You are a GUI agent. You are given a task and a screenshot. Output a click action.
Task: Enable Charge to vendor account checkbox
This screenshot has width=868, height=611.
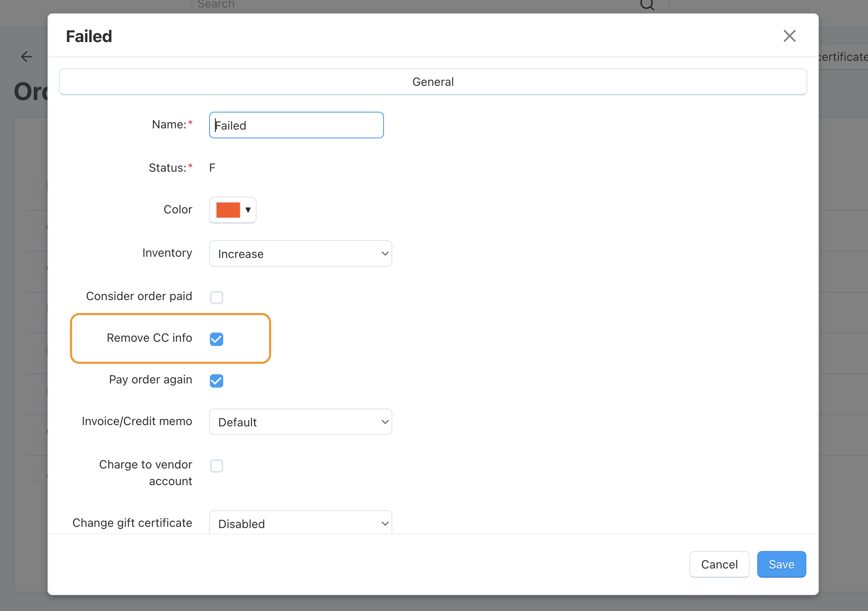[216, 466]
